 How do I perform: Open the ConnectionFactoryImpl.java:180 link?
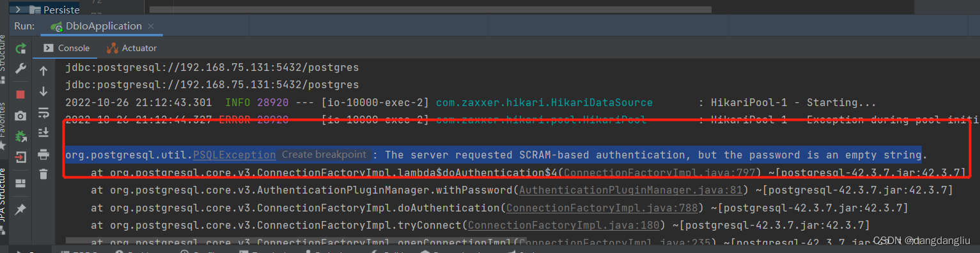point(564,225)
